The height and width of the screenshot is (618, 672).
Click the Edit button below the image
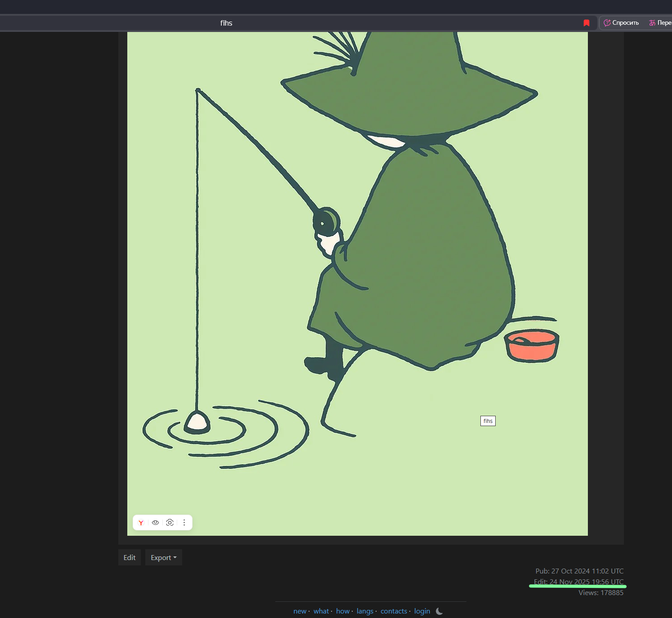(x=130, y=557)
